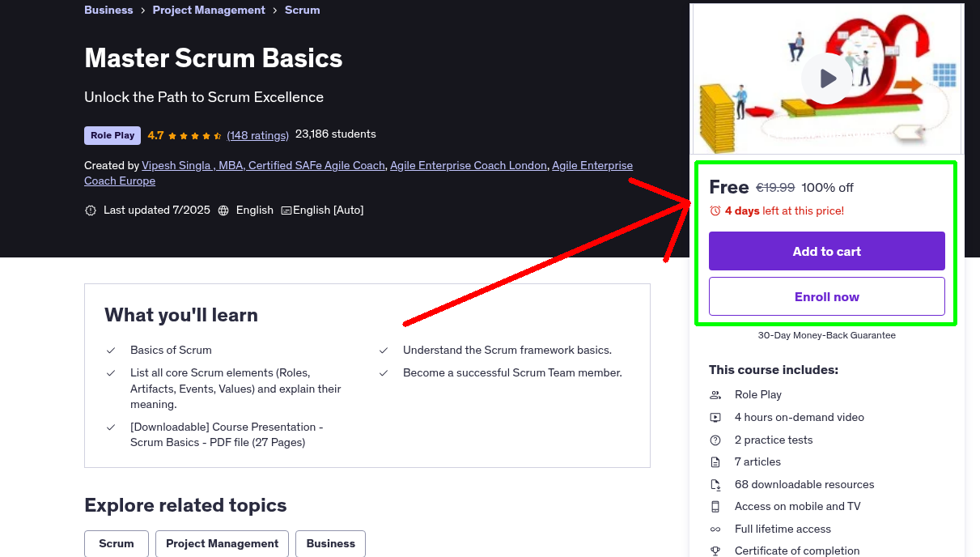
Task: Click the downloadable resources file icon
Action: tap(715, 485)
